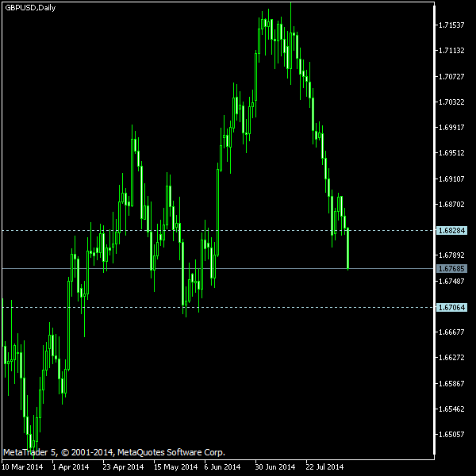Select the 1.67685 current price label
The width and height of the screenshot is (476, 476).
point(451,268)
